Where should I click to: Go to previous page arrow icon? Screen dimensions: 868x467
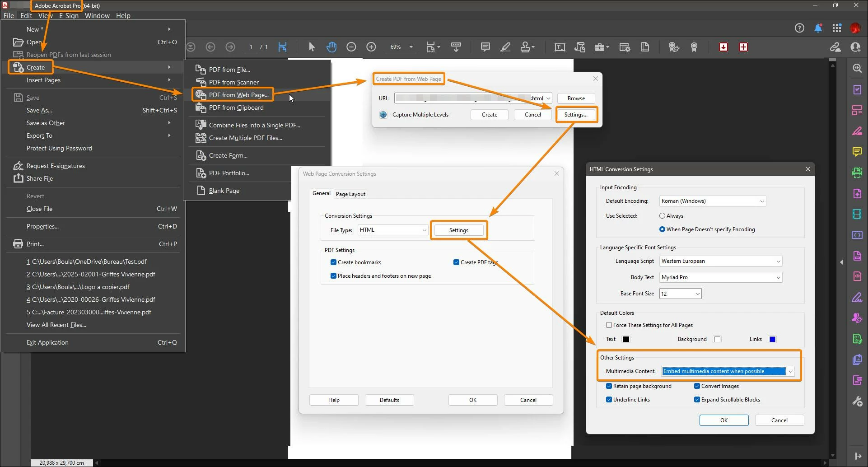click(210, 47)
